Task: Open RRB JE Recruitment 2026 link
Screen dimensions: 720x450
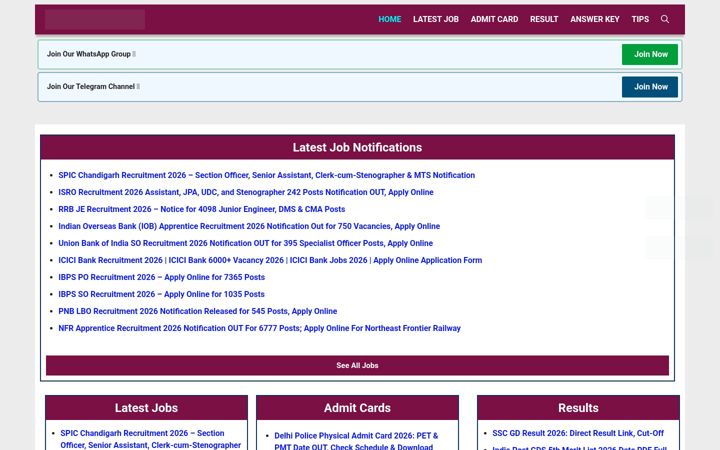Action: click(x=202, y=209)
